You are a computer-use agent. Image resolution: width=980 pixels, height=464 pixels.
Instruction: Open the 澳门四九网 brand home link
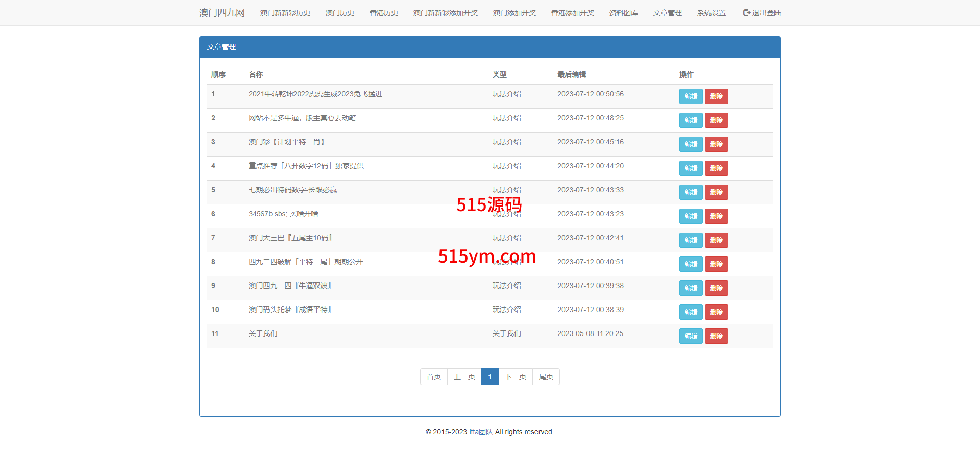tap(222, 13)
